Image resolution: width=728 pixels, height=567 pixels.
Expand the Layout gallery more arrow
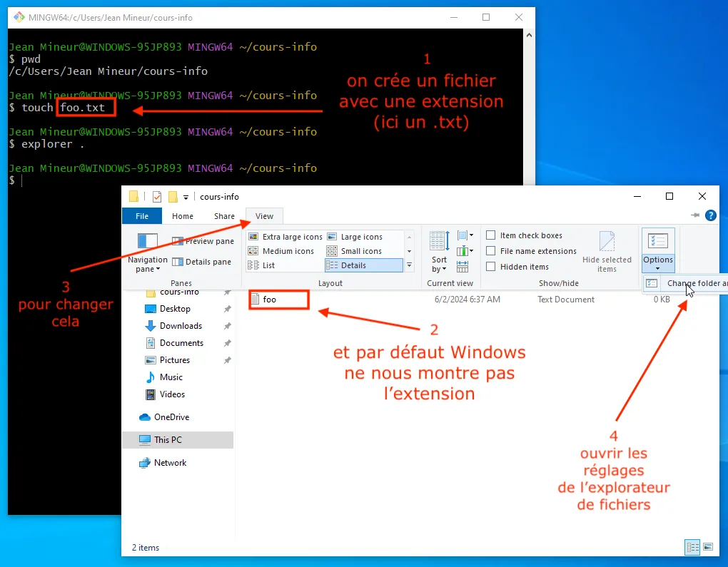(409, 265)
